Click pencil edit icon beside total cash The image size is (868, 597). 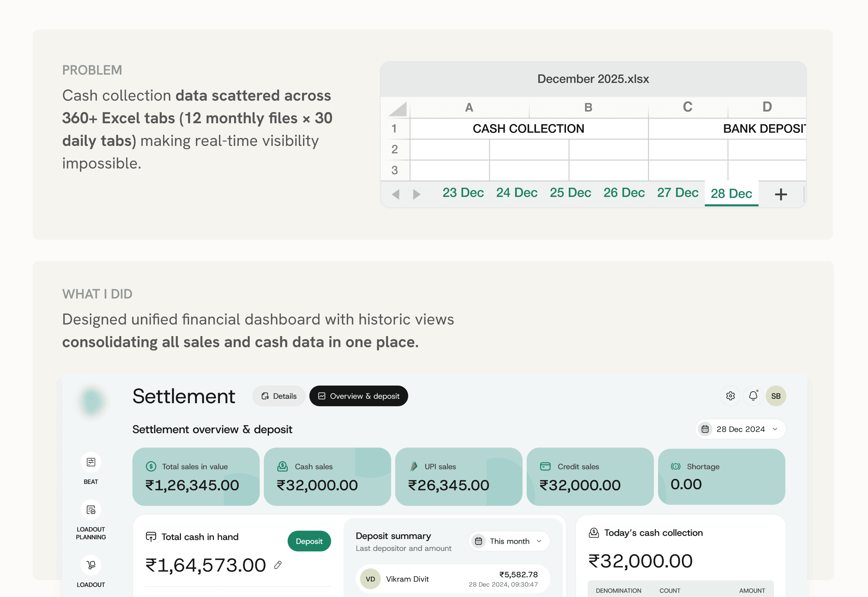(x=278, y=565)
